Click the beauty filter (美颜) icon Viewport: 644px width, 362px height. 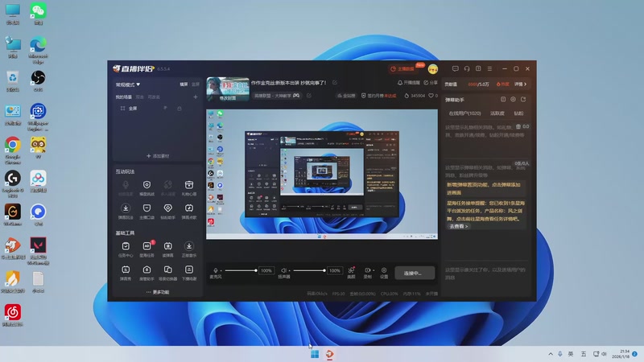point(351,272)
